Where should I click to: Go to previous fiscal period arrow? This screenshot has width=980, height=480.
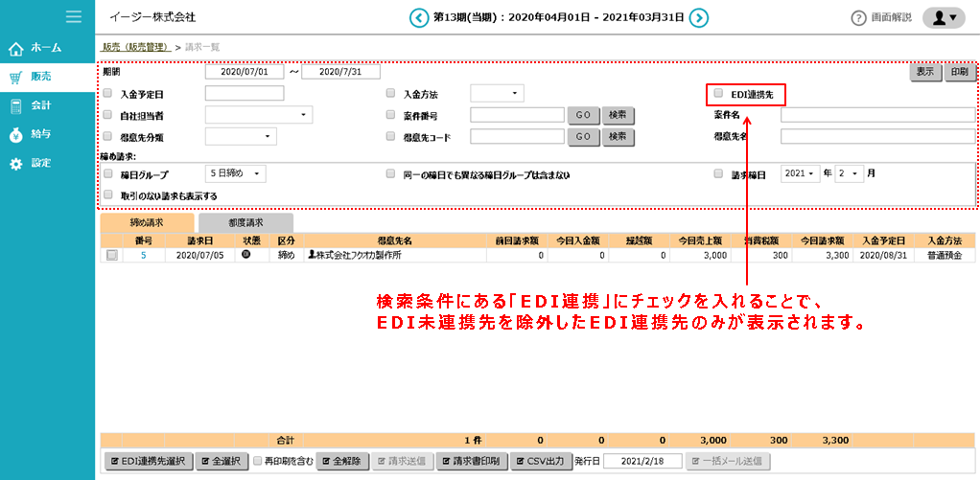tap(419, 17)
